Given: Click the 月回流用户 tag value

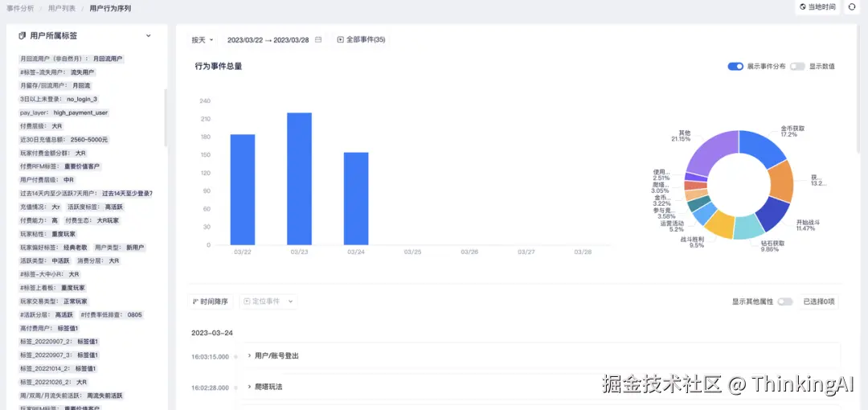Looking at the screenshot, I should pyautogui.click(x=108, y=59).
